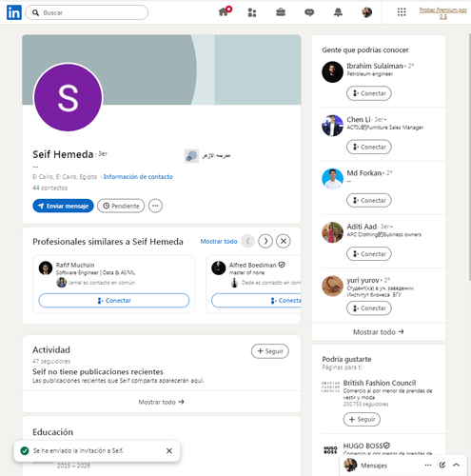
Task: Connect with Chen Li
Action: (x=369, y=147)
